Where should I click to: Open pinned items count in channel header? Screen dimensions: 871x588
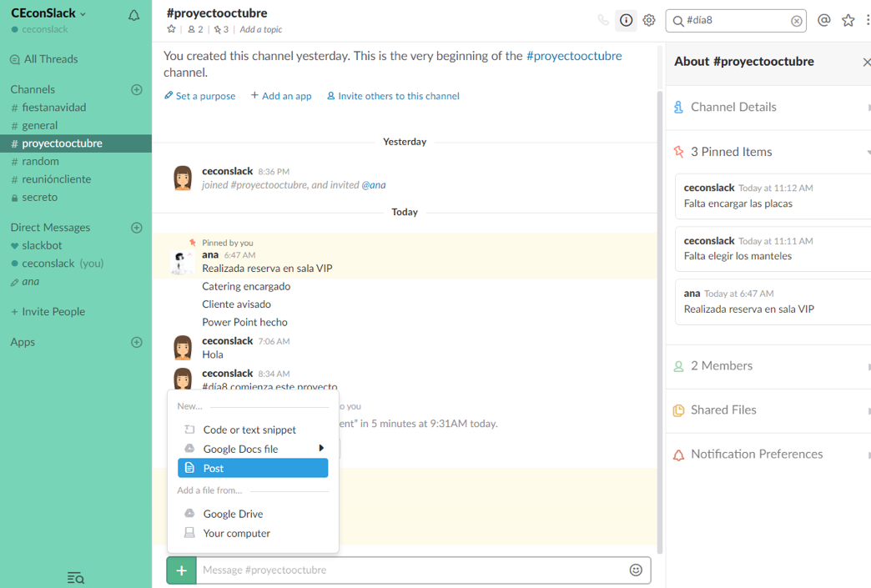[221, 29]
